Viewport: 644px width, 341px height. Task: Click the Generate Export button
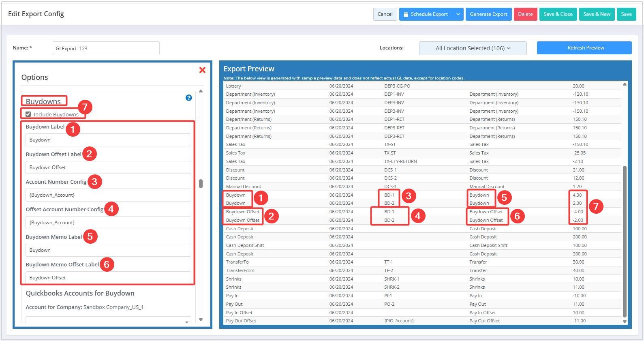click(x=488, y=14)
